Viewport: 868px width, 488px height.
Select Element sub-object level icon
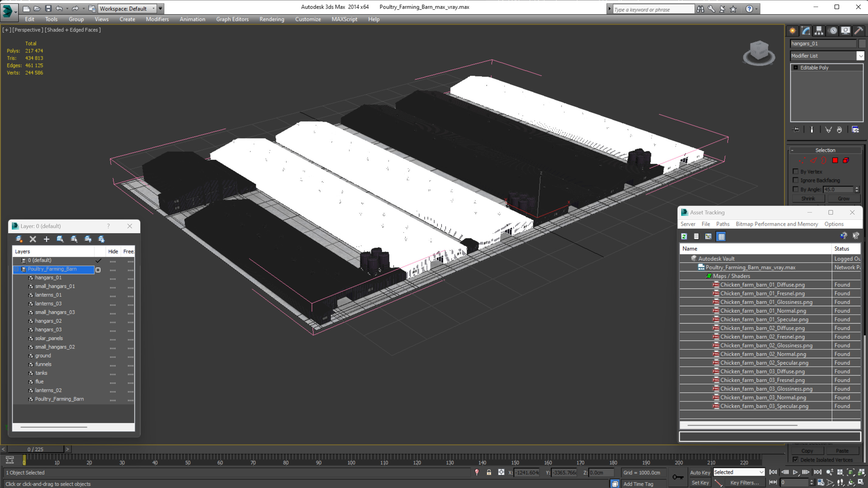coord(846,160)
